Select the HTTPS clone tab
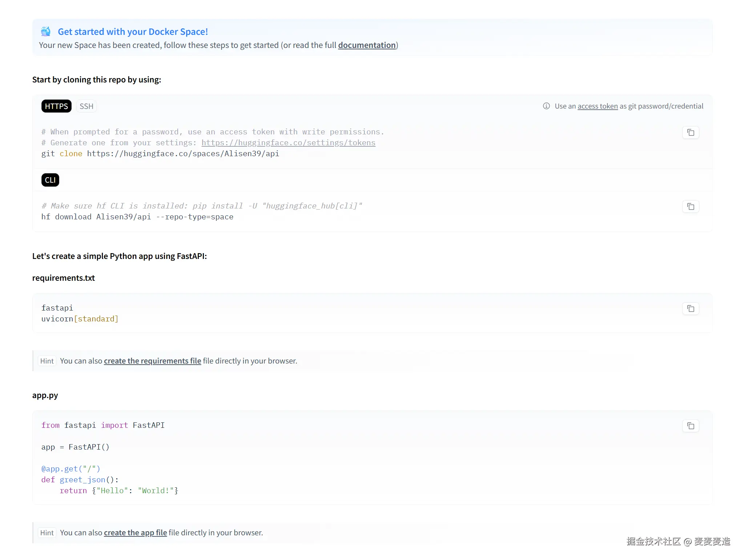Image resolution: width=744 pixels, height=560 pixels. click(56, 106)
